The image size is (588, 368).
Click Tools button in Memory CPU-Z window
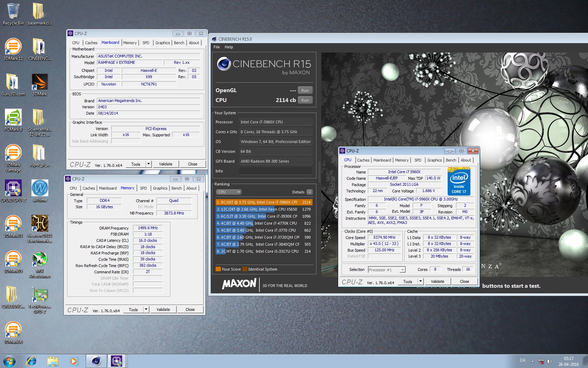(x=133, y=309)
